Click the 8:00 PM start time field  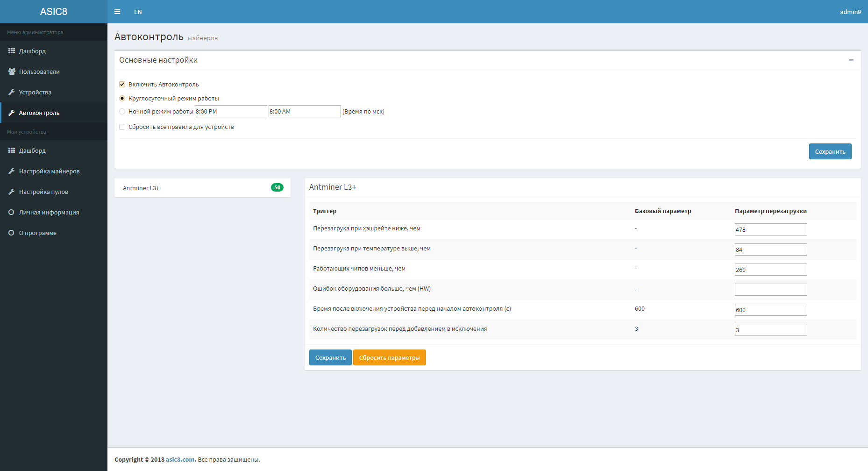(231, 111)
